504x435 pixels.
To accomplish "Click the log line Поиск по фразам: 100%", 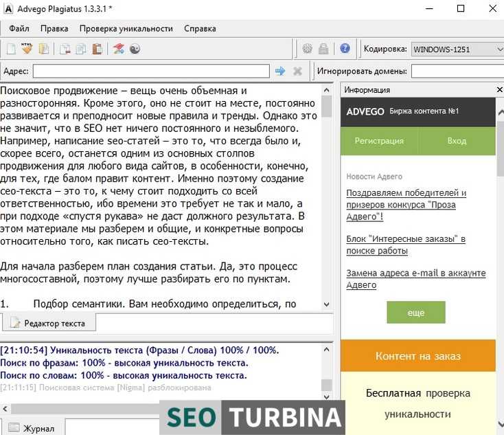I will (x=124, y=363).
